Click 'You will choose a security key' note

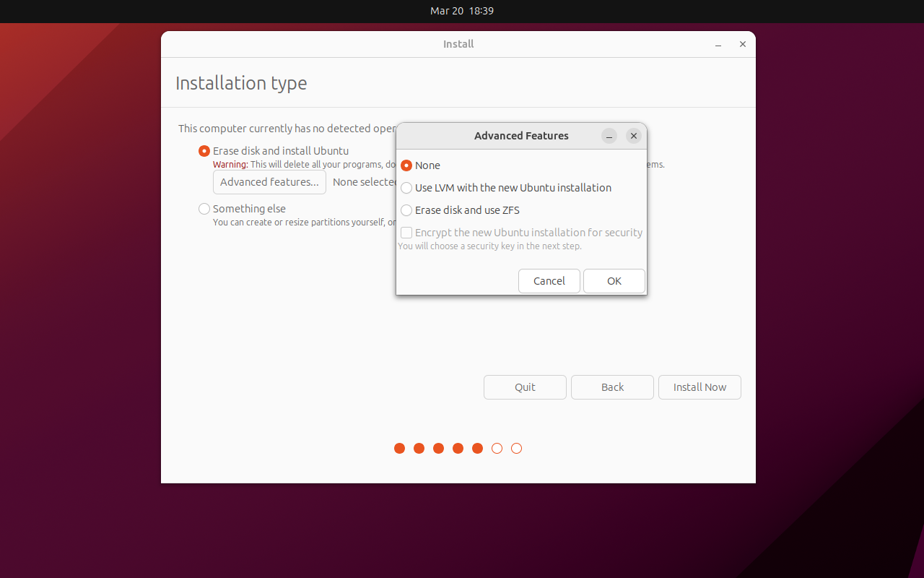pos(489,246)
